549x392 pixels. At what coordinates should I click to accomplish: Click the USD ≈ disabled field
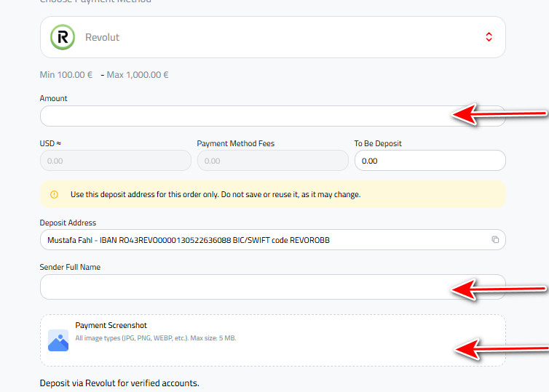click(116, 161)
